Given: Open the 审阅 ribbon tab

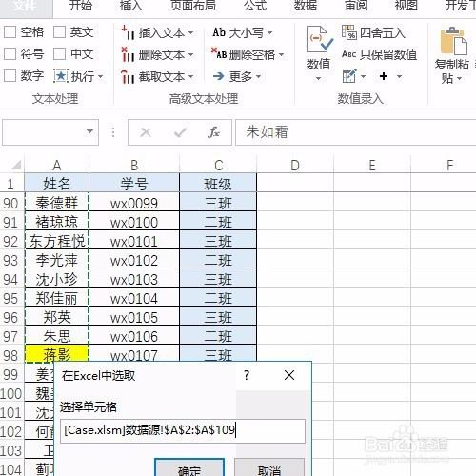Looking at the screenshot, I should pos(356,6).
